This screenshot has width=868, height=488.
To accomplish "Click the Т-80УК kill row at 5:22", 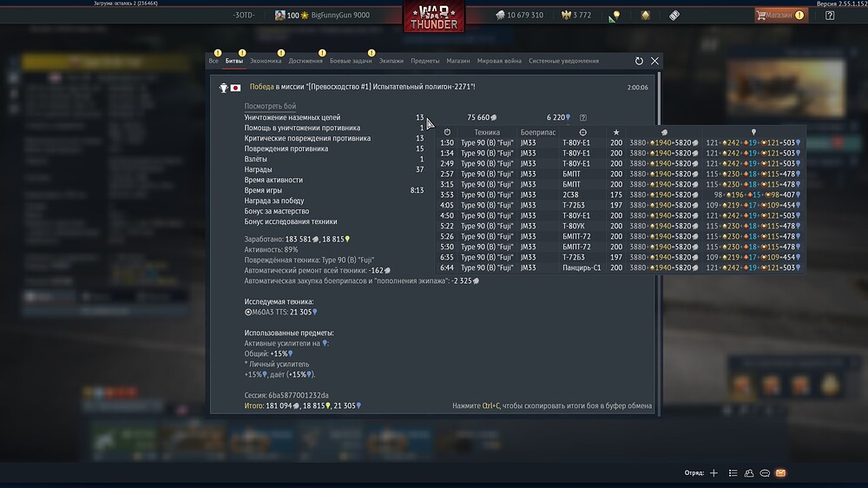I will point(620,226).
